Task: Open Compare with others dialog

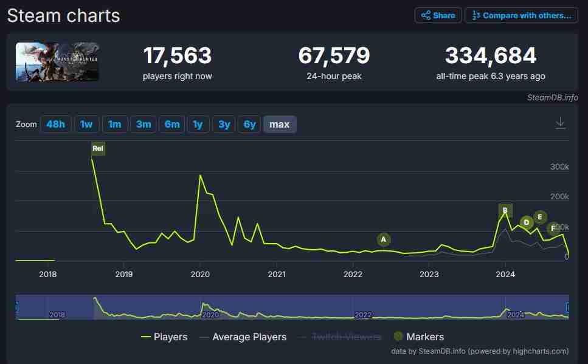Action: coord(521,15)
